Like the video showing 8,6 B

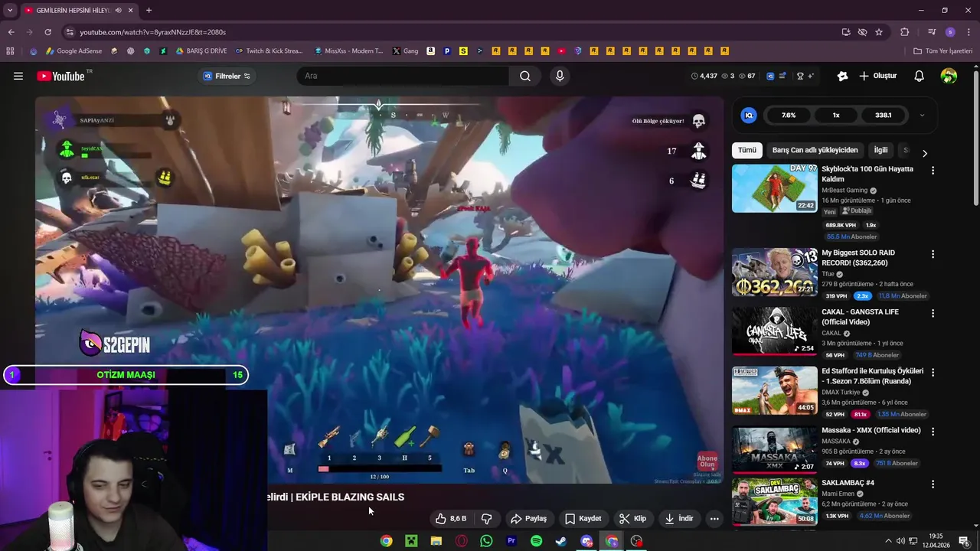point(451,518)
